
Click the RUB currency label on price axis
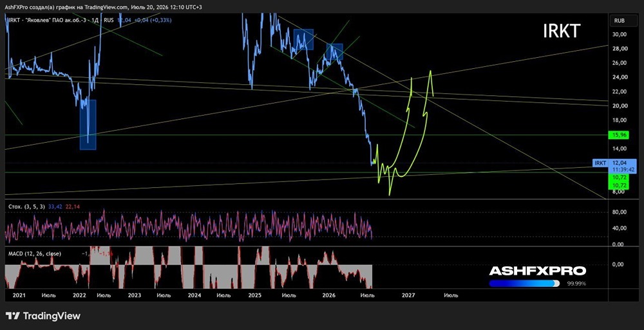pyautogui.click(x=620, y=20)
